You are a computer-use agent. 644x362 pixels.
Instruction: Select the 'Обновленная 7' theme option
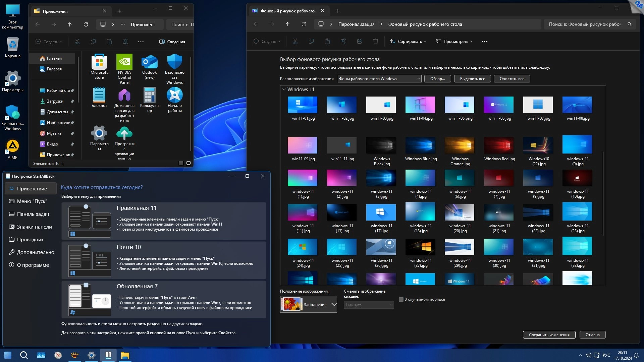pos(164,299)
